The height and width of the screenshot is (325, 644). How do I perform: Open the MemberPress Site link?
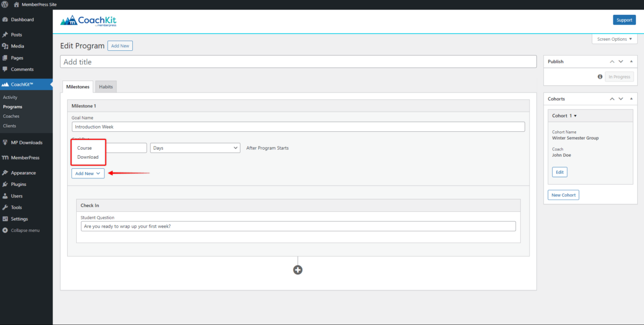pos(39,4)
